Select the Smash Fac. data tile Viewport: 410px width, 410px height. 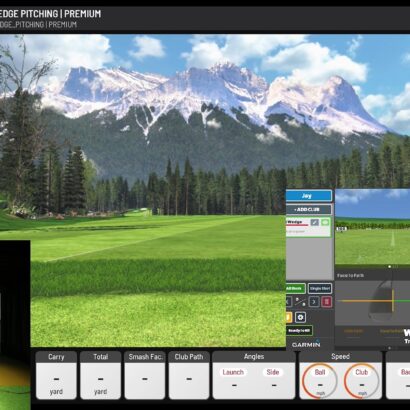point(145,375)
